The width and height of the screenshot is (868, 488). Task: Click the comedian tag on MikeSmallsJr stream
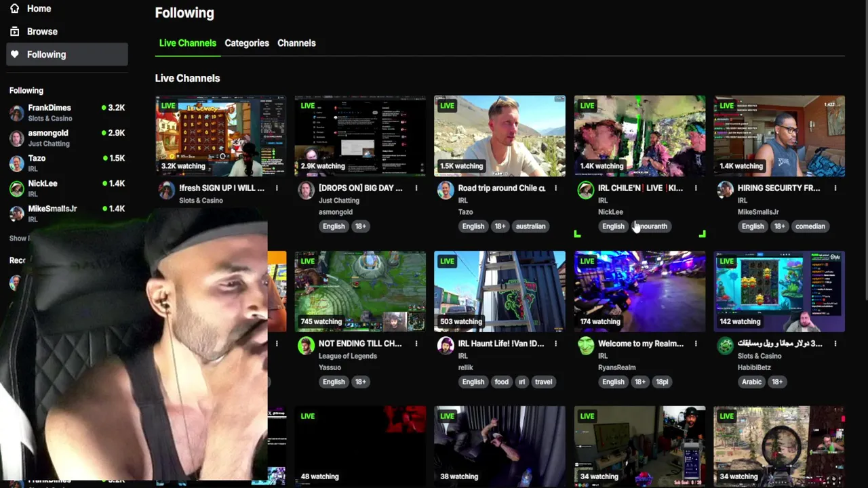click(810, 226)
